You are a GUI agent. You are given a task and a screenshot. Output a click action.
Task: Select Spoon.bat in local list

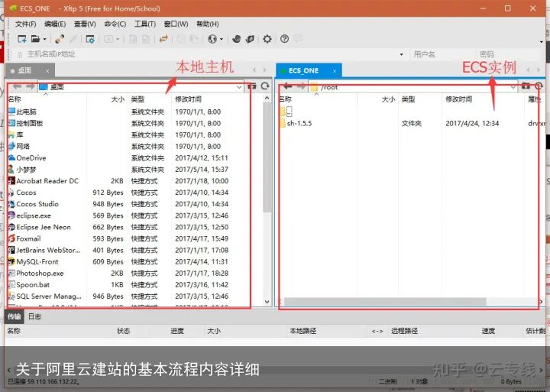pos(29,284)
